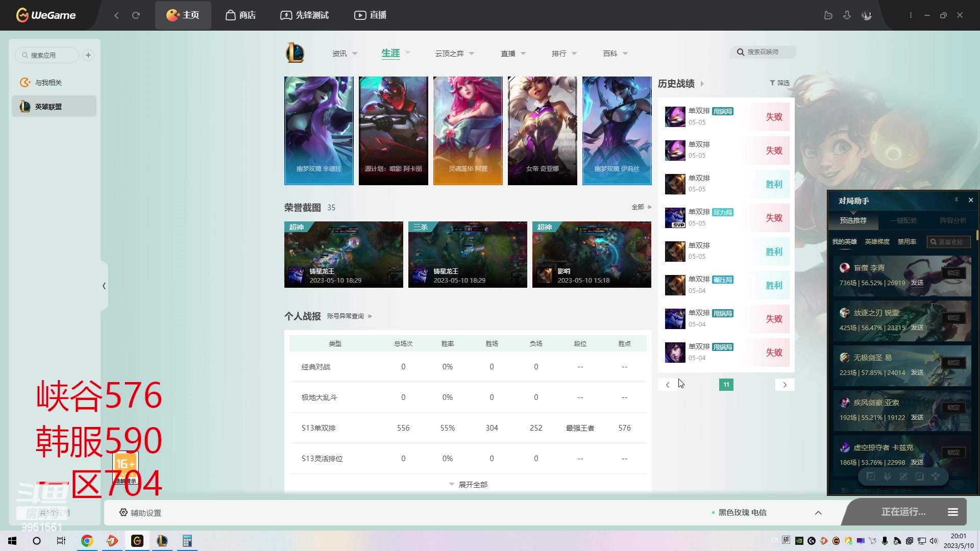Open the top-right three-dot menu
The height and width of the screenshot is (551, 980).
(911, 15)
